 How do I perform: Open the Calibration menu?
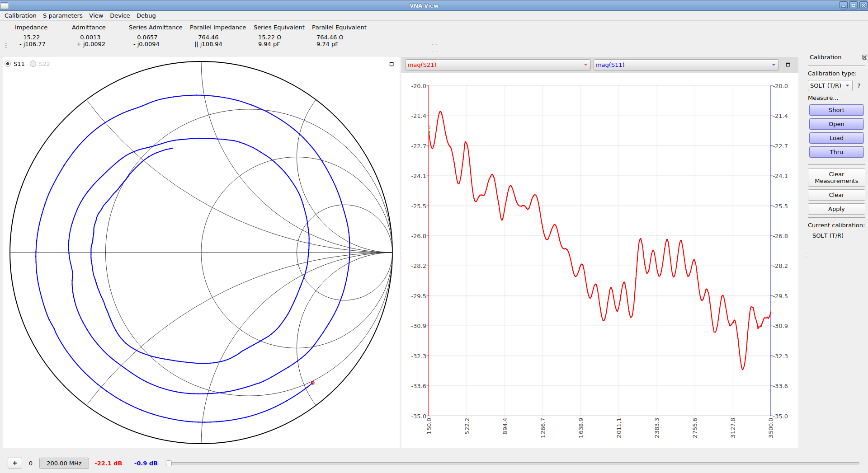[x=20, y=15]
